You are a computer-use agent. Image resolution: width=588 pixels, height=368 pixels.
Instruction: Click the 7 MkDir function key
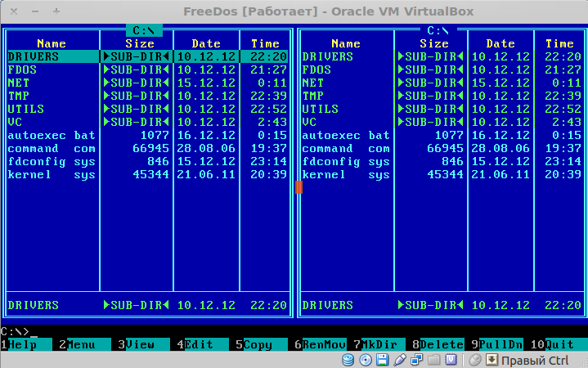click(x=379, y=344)
